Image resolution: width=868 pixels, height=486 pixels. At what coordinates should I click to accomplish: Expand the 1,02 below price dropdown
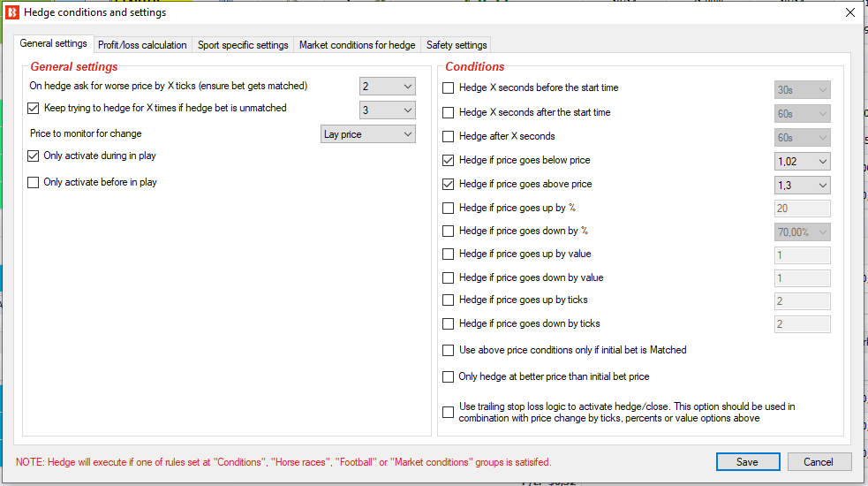click(x=803, y=161)
